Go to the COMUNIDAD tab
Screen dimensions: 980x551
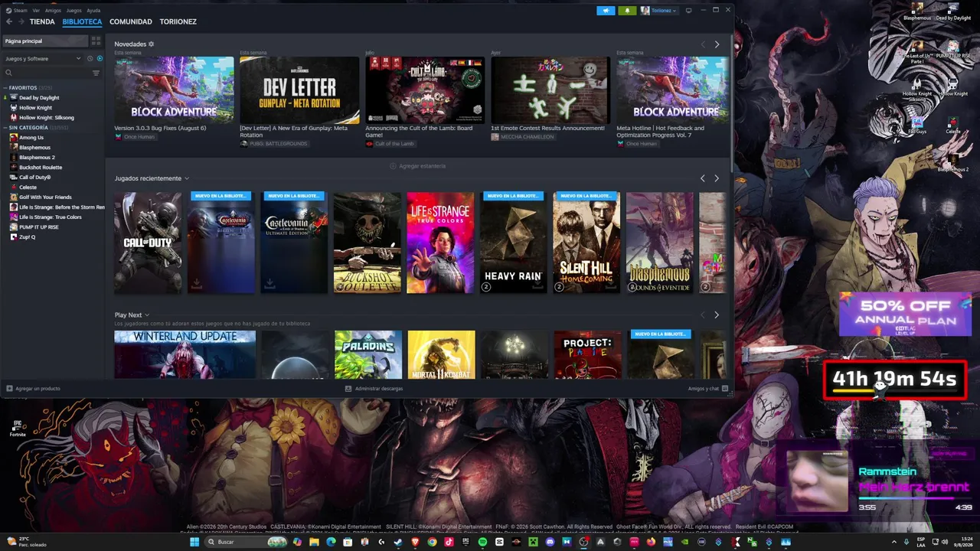[131, 22]
